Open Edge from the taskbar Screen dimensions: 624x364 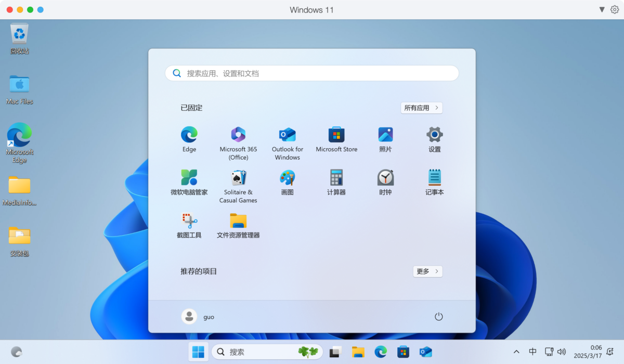tap(381, 352)
